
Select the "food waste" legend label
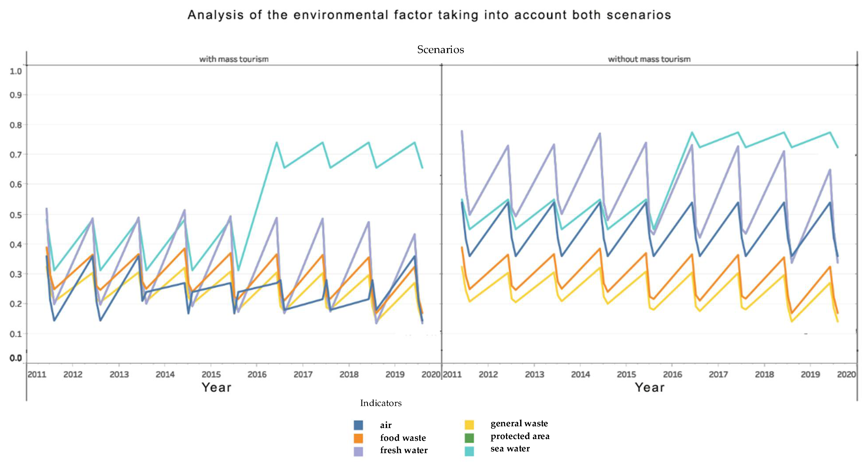pos(403,438)
